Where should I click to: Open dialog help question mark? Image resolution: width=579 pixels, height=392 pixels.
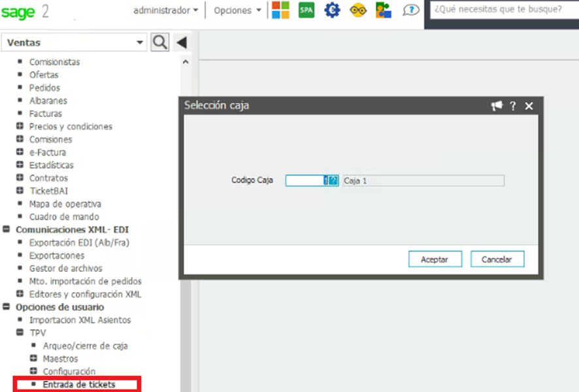click(x=513, y=106)
